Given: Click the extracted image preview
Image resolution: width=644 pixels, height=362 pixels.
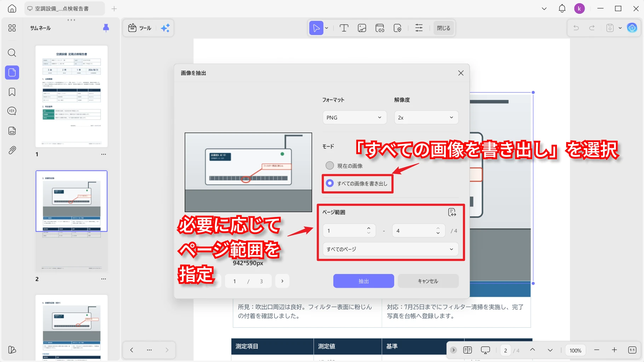Looking at the screenshot, I should pyautogui.click(x=248, y=172).
